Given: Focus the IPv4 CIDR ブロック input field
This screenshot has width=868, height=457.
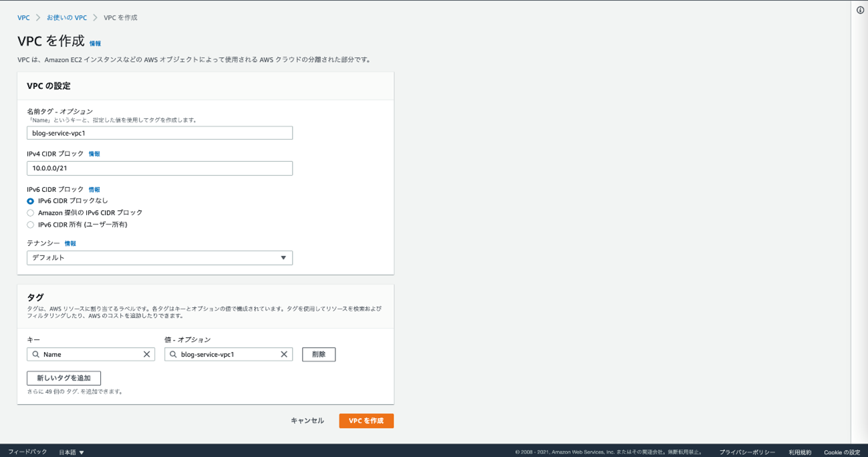Looking at the screenshot, I should pyautogui.click(x=160, y=168).
